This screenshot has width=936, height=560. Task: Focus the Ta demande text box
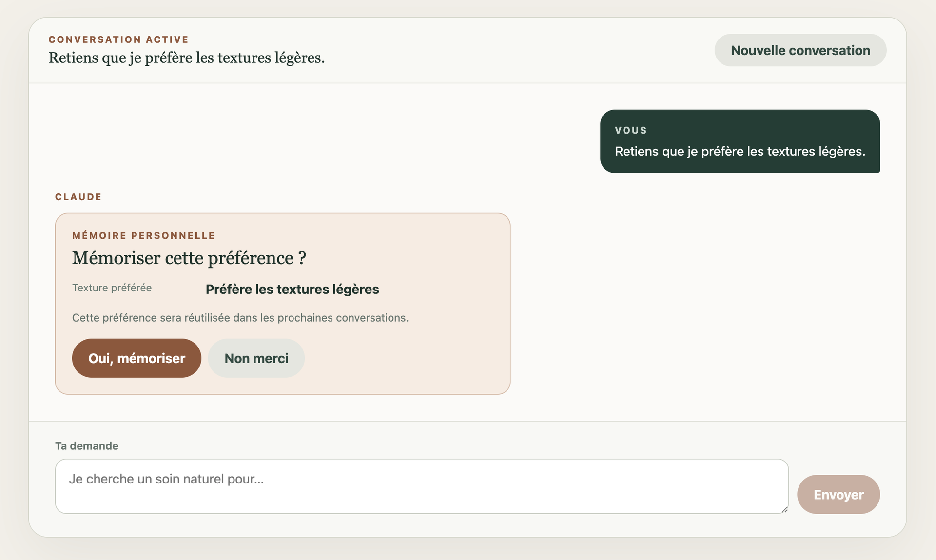[422, 486]
